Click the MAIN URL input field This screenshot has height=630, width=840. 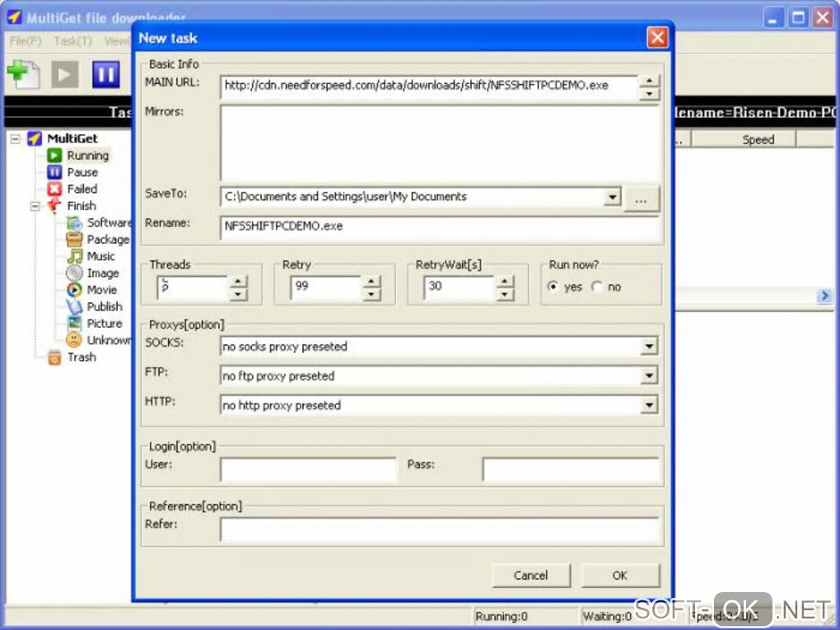[x=428, y=86]
